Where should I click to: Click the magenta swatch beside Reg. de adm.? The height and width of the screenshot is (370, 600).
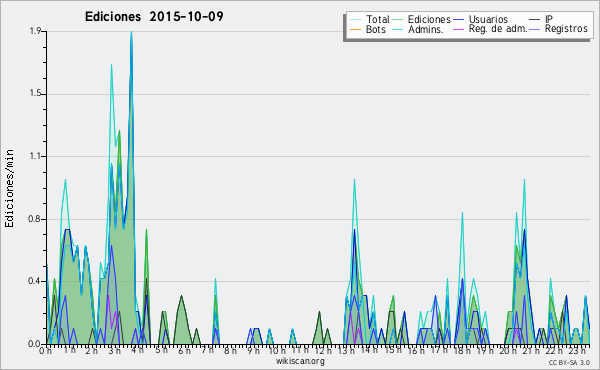pos(458,29)
